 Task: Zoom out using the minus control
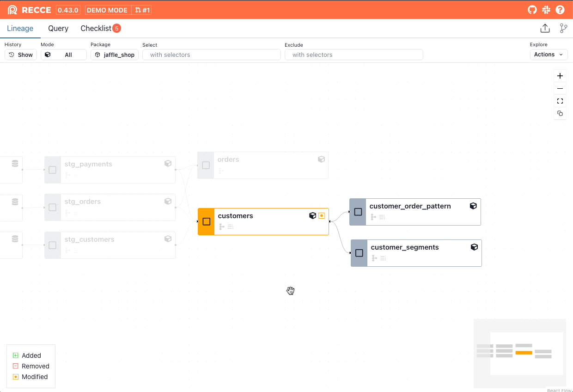560,88
